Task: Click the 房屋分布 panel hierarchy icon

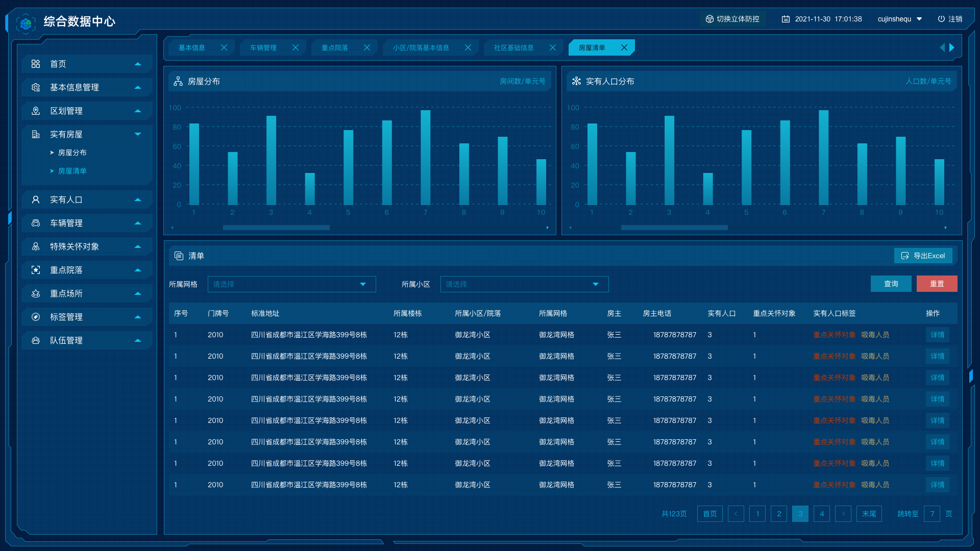Action: [178, 81]
